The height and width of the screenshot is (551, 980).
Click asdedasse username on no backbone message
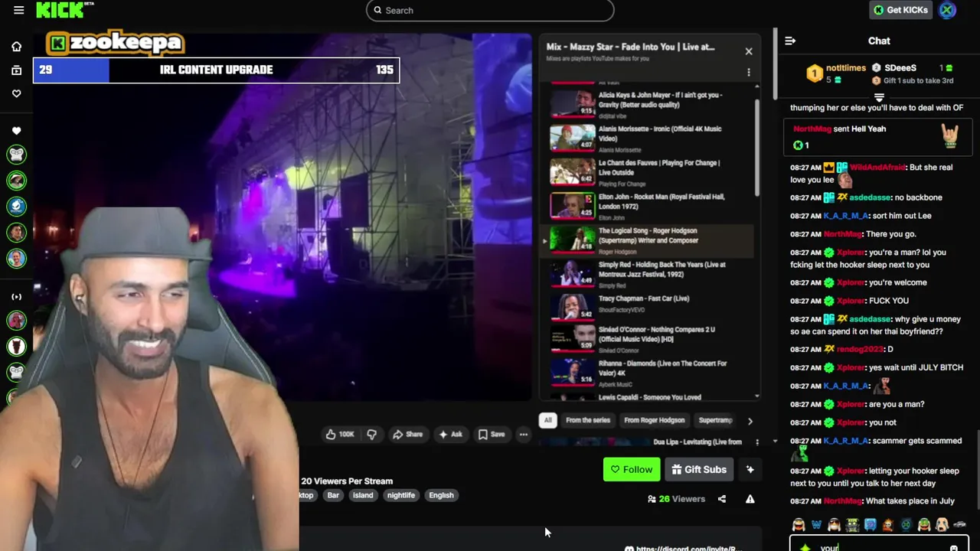[x=870, y=197]
